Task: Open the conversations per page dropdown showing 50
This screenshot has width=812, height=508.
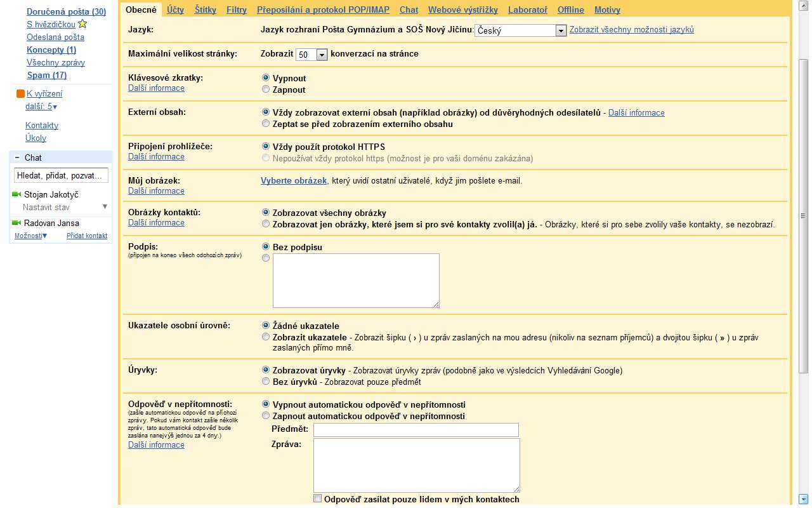Action: (311, 55)
